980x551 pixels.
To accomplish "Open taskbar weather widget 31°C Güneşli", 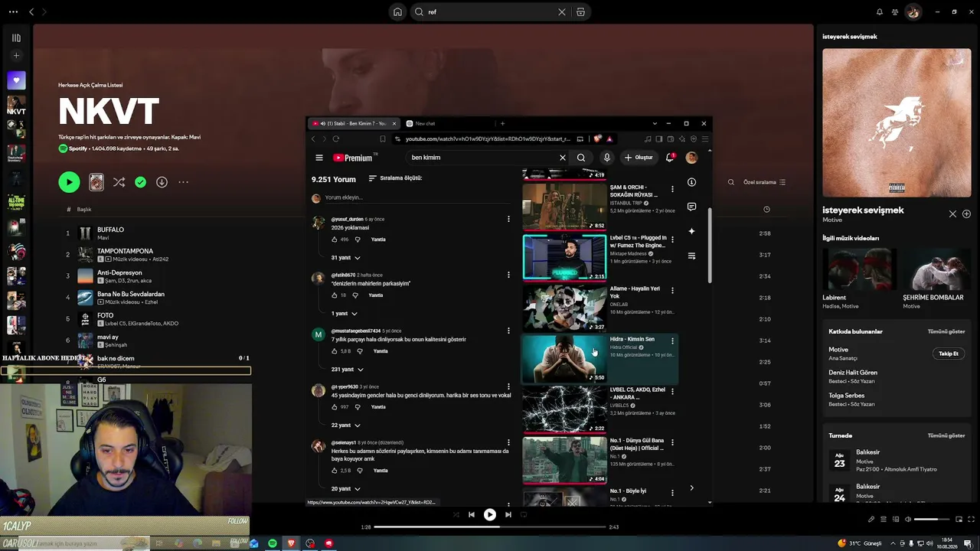I will click(x=861, y=543).
